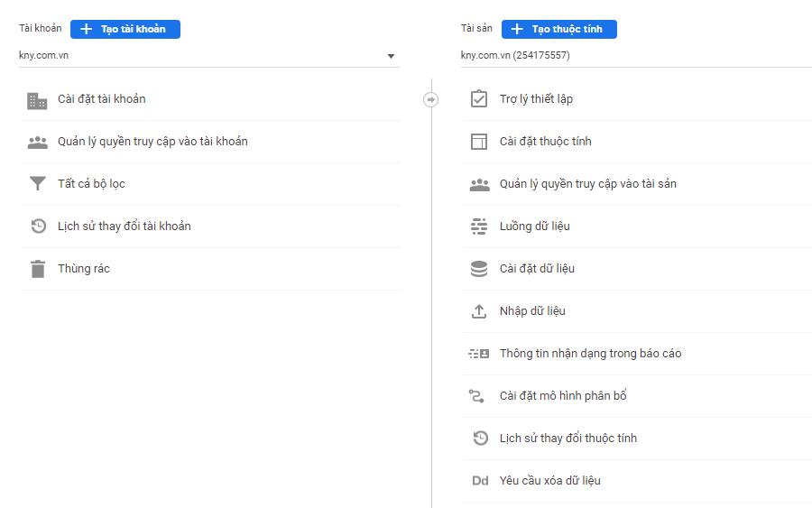Screen dimensions: 812x508
Task: Click the identity icon for Thông tin nhận dạng trong báo cáo
Action: [479, 354]
